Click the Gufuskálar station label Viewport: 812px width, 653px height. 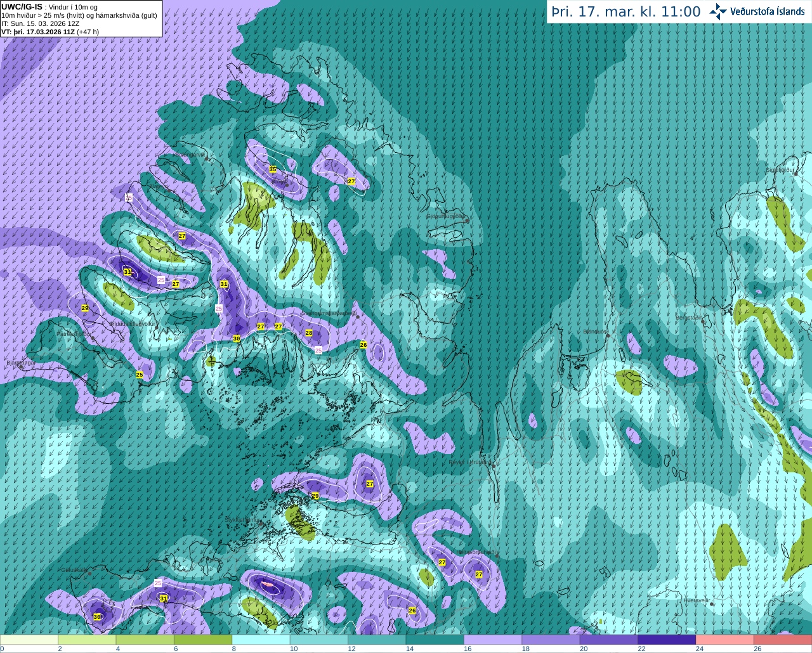click(x=74, y=569)
